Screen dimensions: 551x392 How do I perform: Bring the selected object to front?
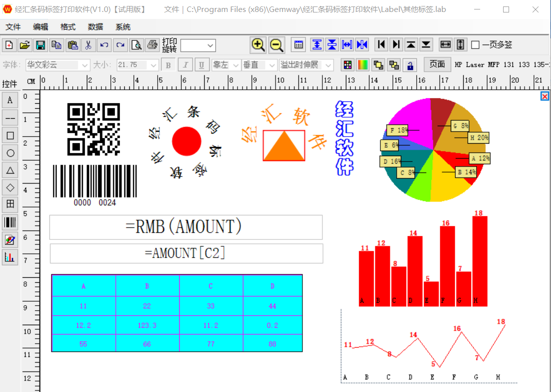[x=378, y=65]
